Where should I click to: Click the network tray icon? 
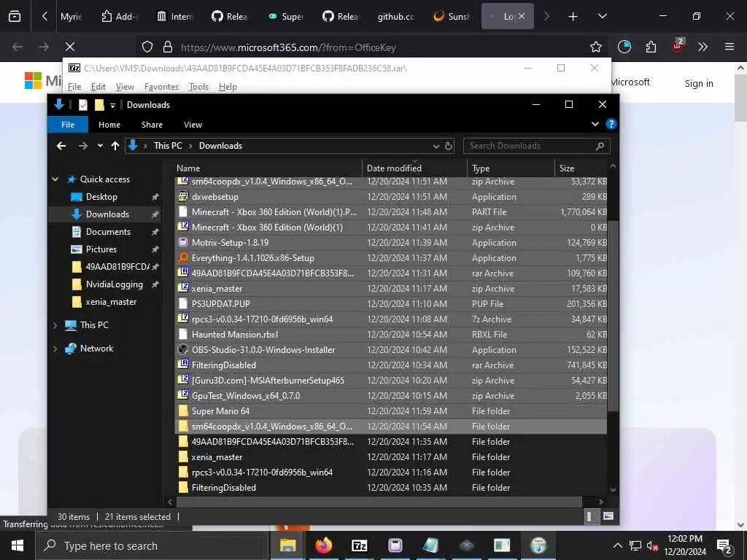pos(635,545)
